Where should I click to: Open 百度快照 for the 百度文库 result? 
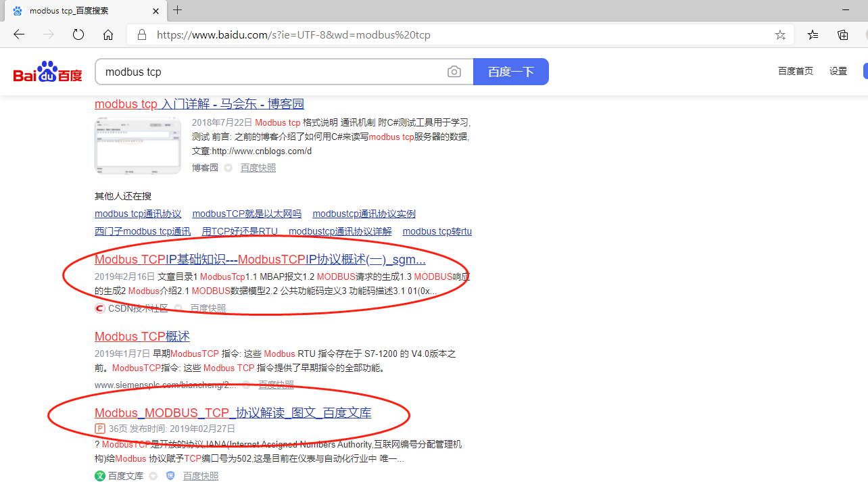click(x=201, y=476)
